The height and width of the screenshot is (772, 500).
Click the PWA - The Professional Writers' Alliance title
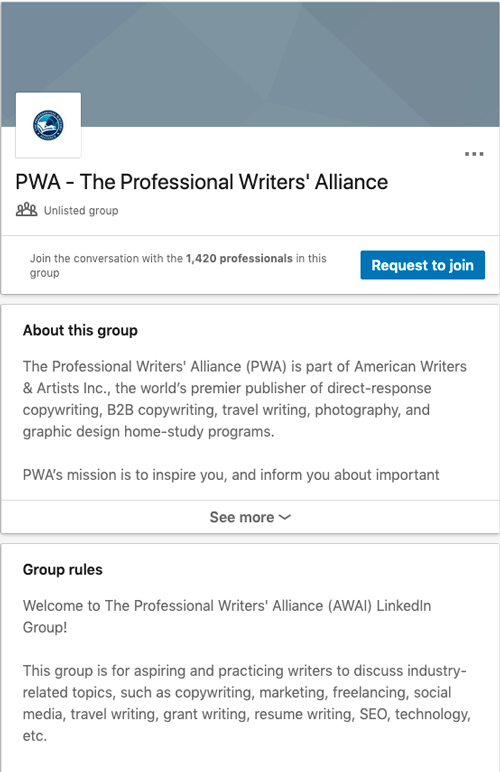202,182
